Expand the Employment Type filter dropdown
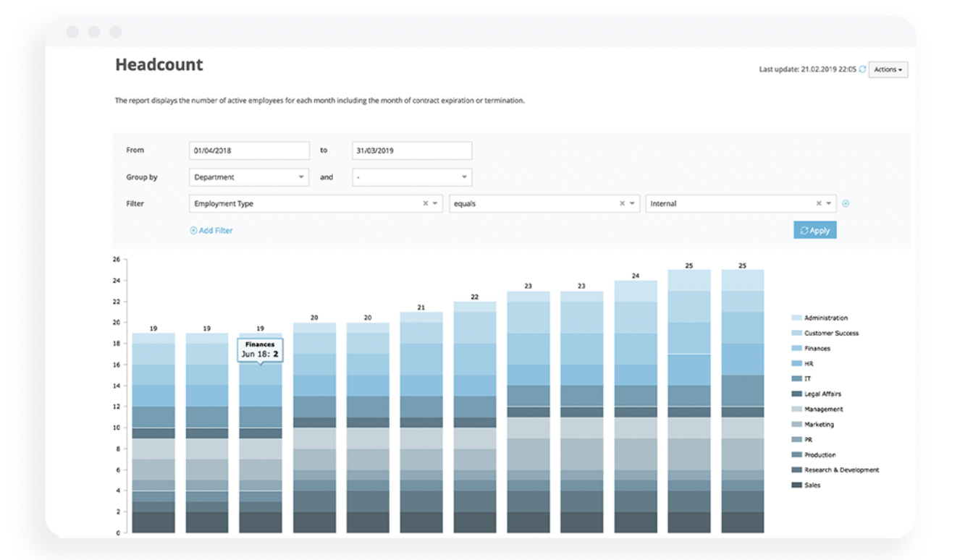Image resolution: width=973 pixels, height=560 pixels. (435, 204)
